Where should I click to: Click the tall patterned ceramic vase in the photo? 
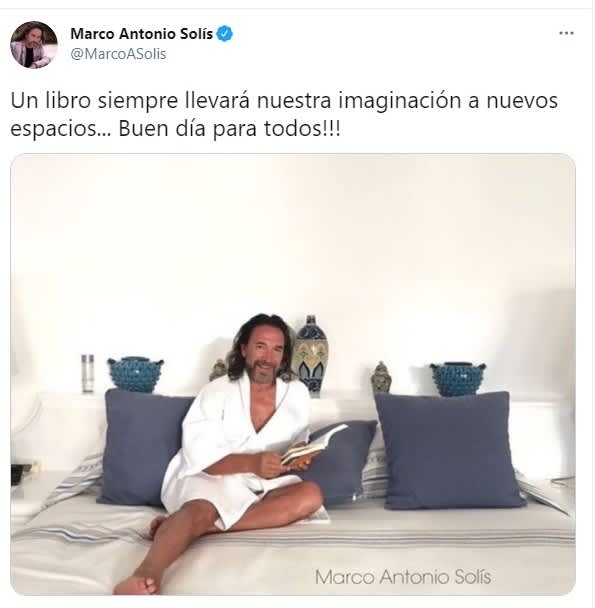click(310, 355)
